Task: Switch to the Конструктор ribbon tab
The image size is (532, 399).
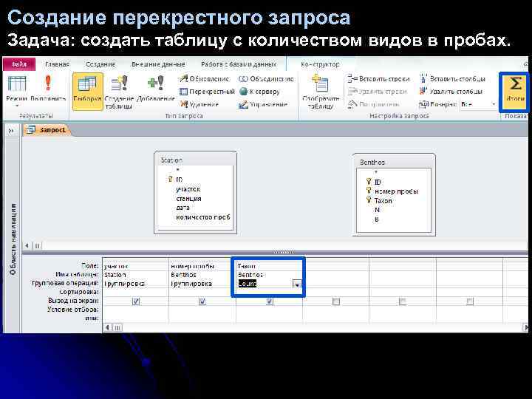Action: (320, 64)
